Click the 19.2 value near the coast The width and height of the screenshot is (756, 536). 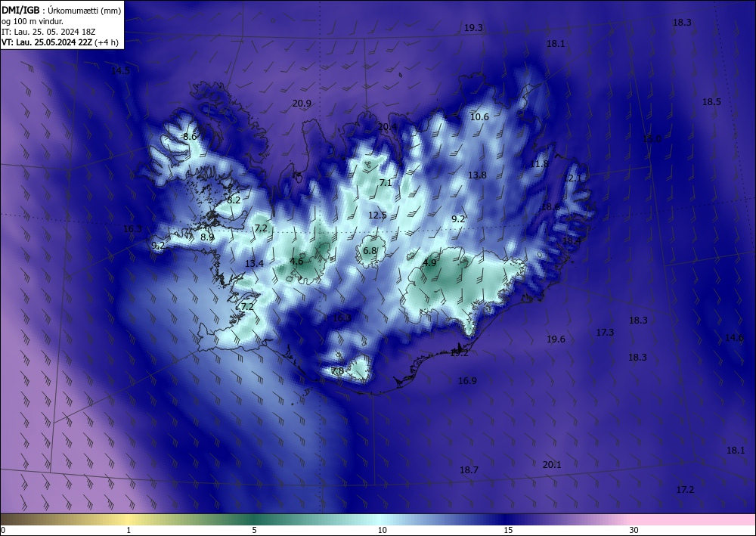459,353
